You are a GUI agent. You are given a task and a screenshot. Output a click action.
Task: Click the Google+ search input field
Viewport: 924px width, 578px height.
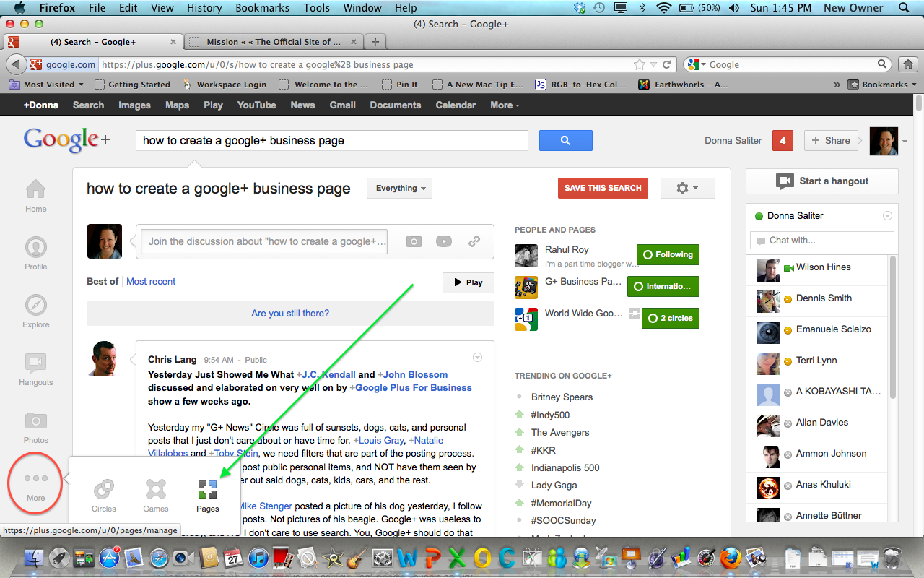pyautogui.click(x=332, y=140)
